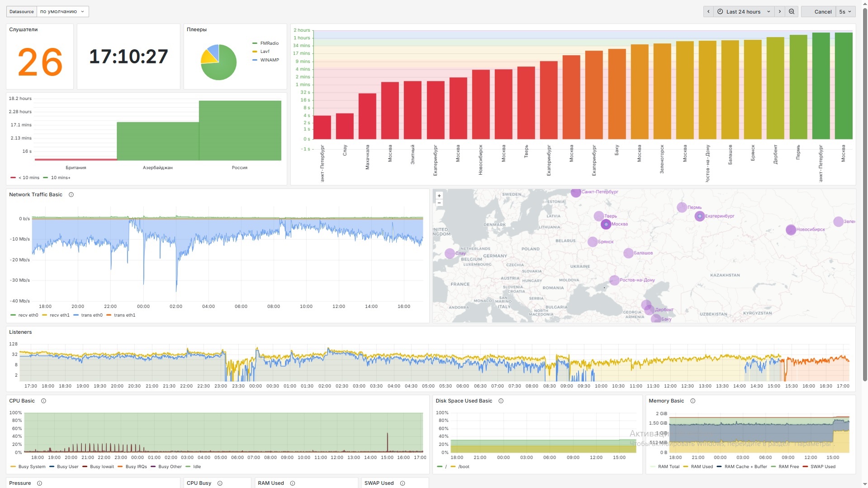Click info icon beside Memory Basic title

693,401
